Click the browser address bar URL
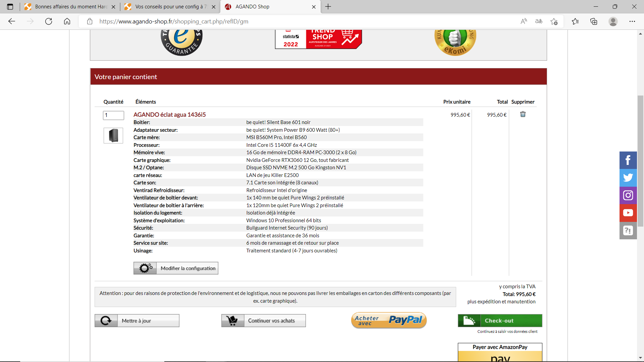This screenshot has height=362, width=644. 174,21
